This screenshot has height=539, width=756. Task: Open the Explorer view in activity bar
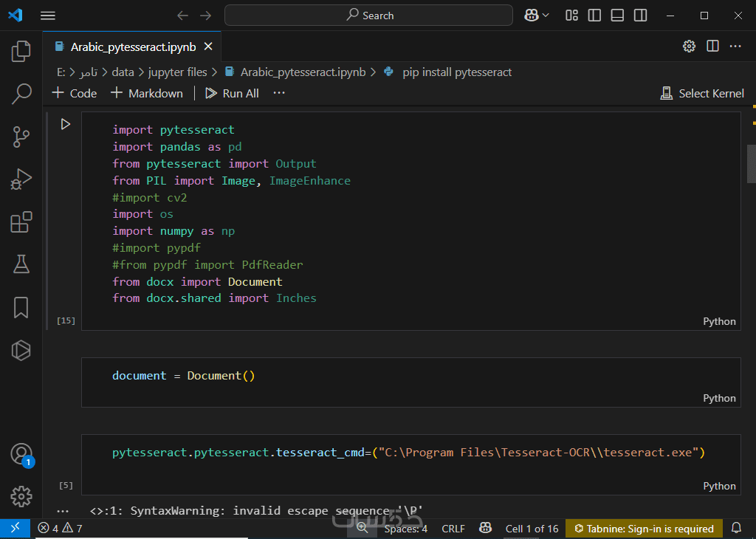point(21,51)
